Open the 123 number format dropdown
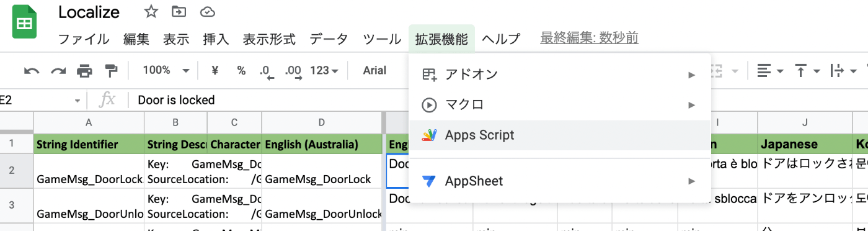 324,70
